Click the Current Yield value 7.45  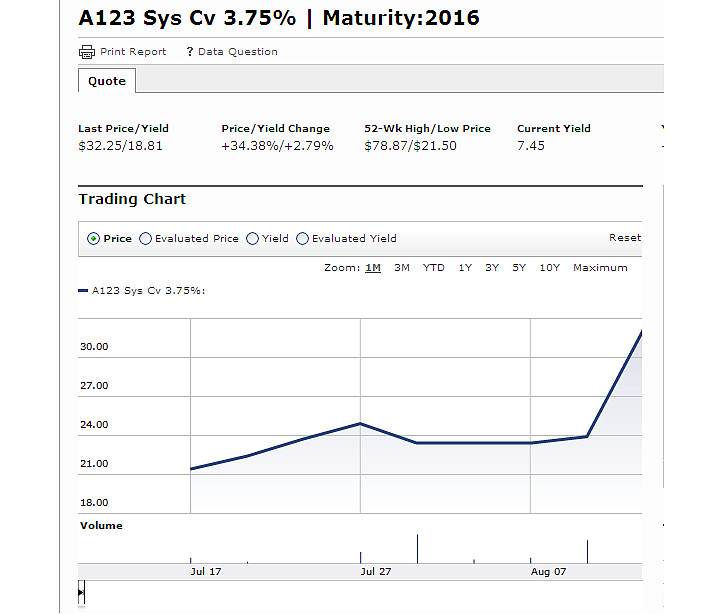[531, 146]
